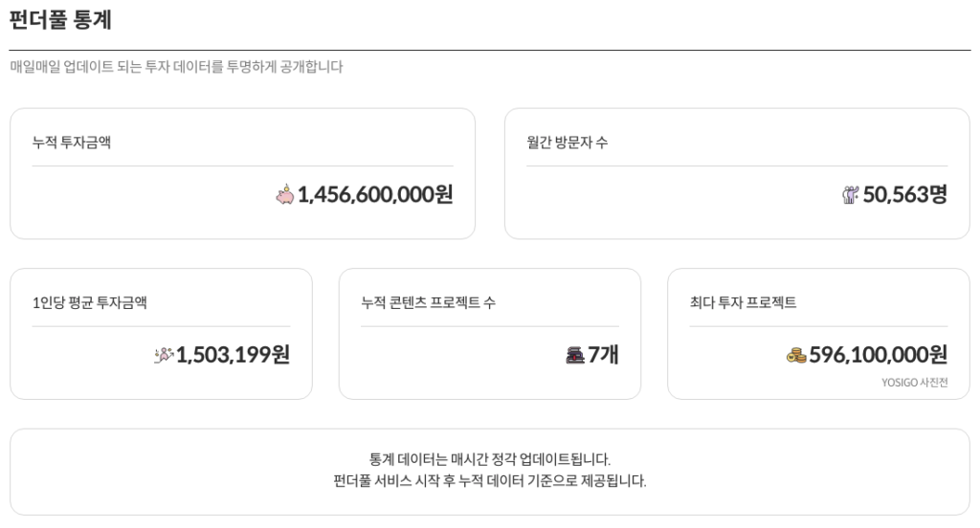980x528 pixels.
Task: Click the piggy bank icon
Action: point(285,195)
